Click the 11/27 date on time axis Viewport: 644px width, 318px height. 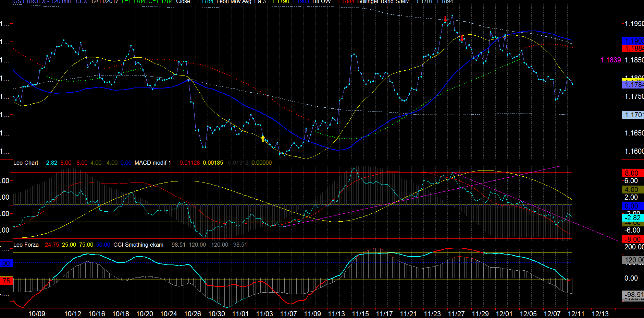click(456, 314)
